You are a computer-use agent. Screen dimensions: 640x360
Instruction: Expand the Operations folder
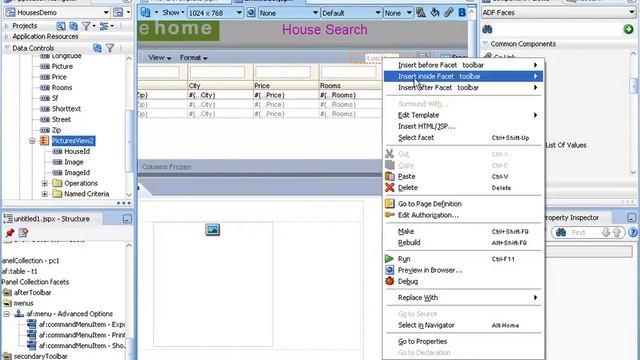point(44,183)
